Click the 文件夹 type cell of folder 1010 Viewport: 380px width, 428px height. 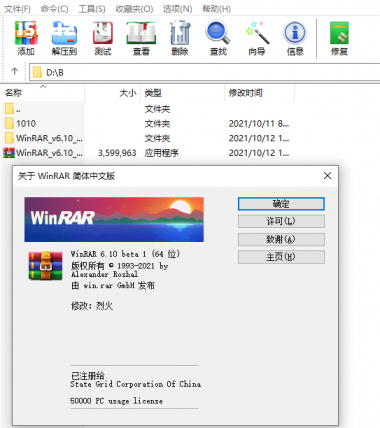157,124
